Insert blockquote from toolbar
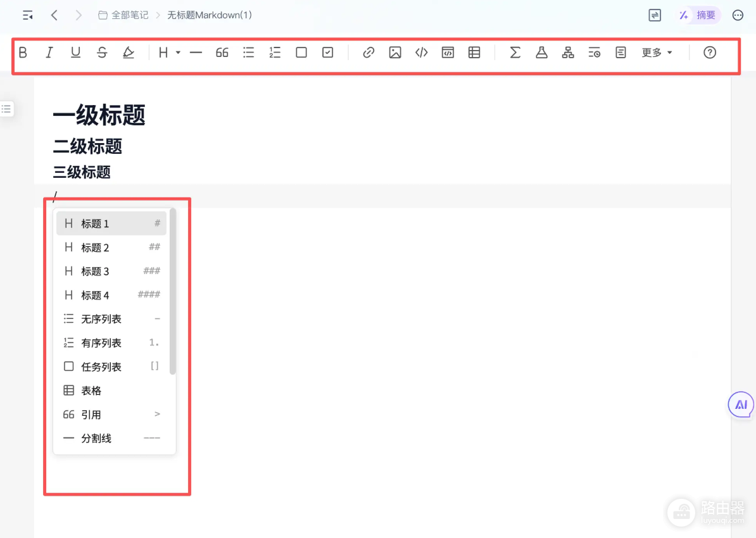 [222, 53]
